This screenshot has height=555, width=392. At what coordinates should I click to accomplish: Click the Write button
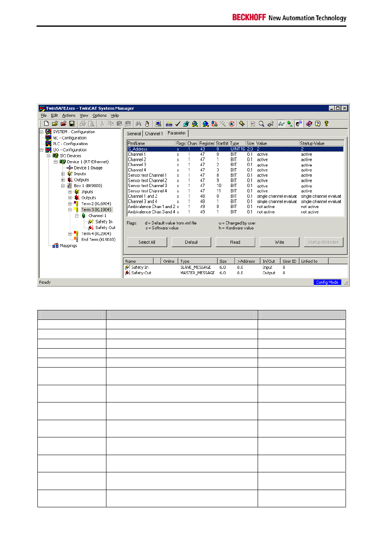(x=279, y=242)
